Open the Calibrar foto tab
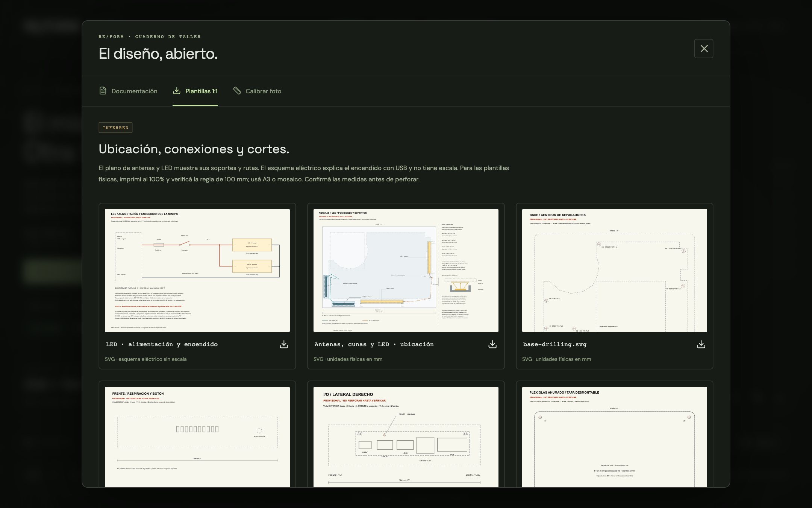The width and height of the screenshot is (812, 508). click(x=257, y=91)
